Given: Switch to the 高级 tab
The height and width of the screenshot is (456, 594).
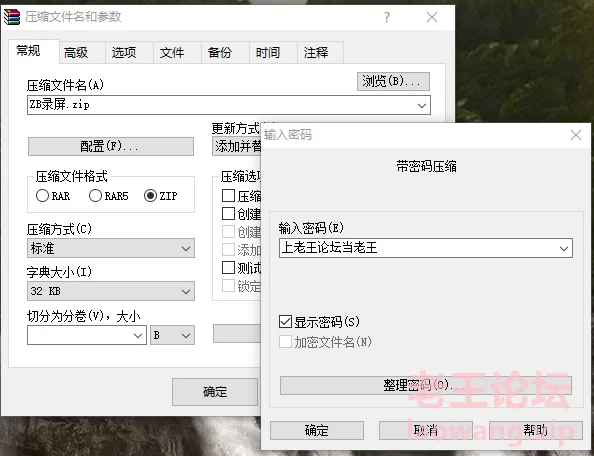Looking at the screenshot, I should [76, 53].
